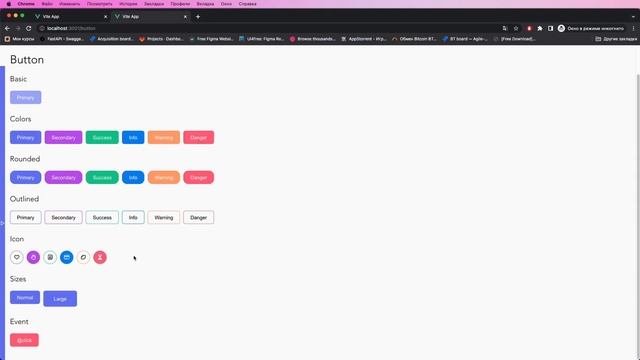Open the AppStorrent bookmark
Image resolution: width=640 pixels, height=360 pixels.
coord(364,39)
